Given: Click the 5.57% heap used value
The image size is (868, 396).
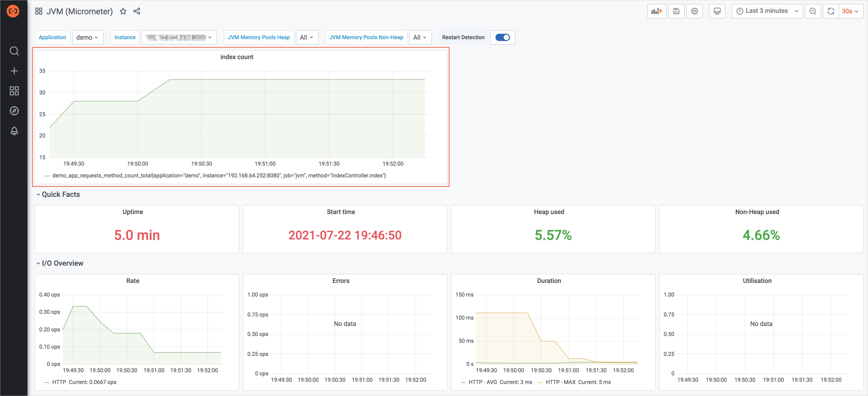Looking at the screenshot, I should pos(553,235).
